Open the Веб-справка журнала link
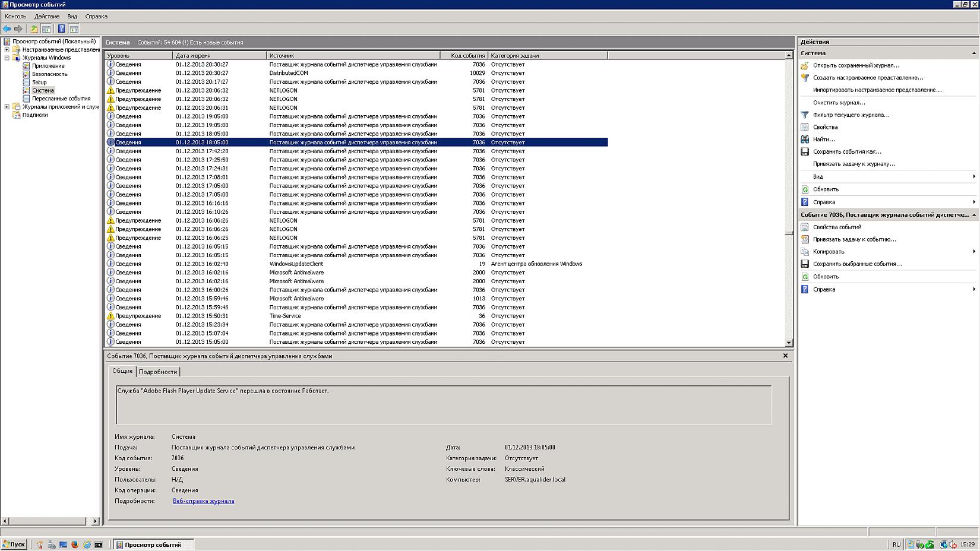Image resolution: width=980 pixels, height=551 pixels. click(x=203, y=501)
